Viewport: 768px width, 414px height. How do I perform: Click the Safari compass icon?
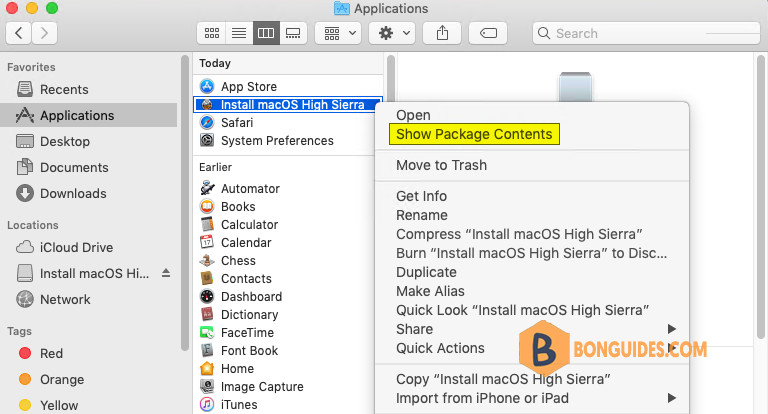[x=207, y=122]
